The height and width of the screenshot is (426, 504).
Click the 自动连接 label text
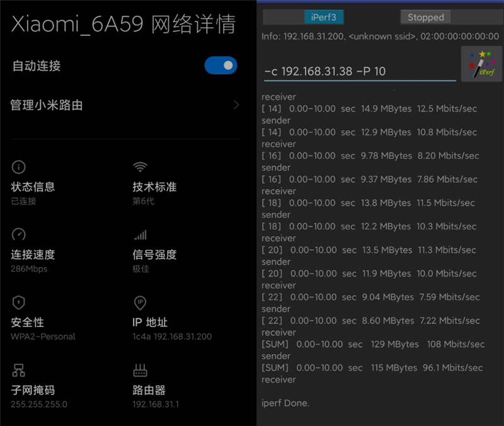tap(37, 66)
